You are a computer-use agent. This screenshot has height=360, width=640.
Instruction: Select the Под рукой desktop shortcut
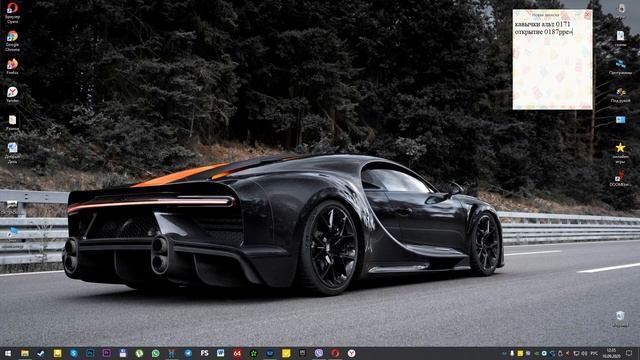pos(620,95)
